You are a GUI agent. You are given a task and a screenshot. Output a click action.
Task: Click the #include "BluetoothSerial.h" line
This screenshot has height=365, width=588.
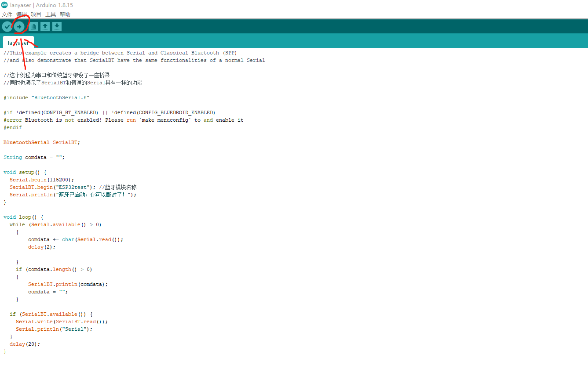[x=47, y=98]
